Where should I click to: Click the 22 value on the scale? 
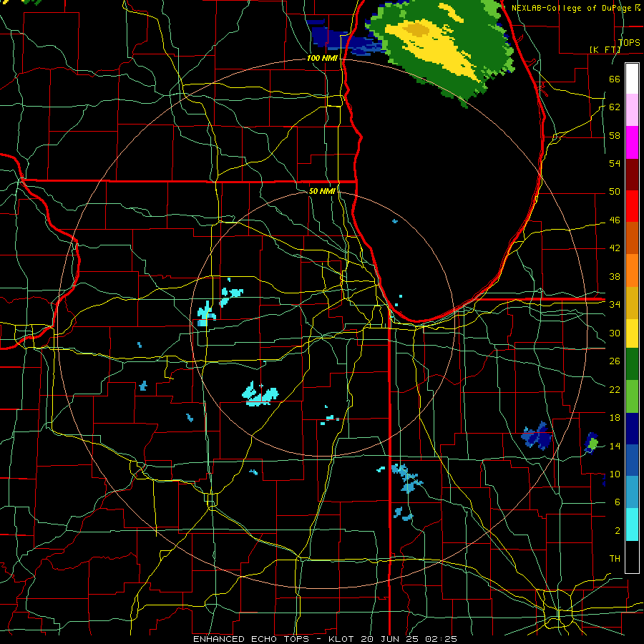tap(615, 389)
